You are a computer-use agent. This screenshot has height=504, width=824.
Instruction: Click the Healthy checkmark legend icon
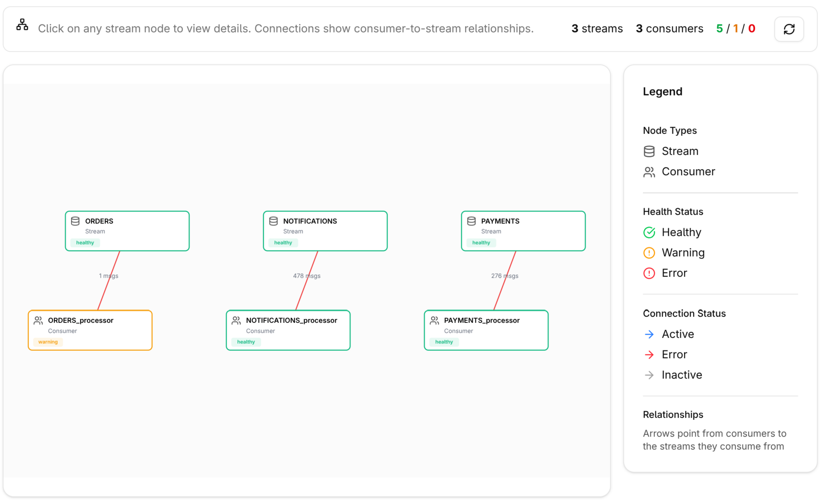[x=649, y=232]
